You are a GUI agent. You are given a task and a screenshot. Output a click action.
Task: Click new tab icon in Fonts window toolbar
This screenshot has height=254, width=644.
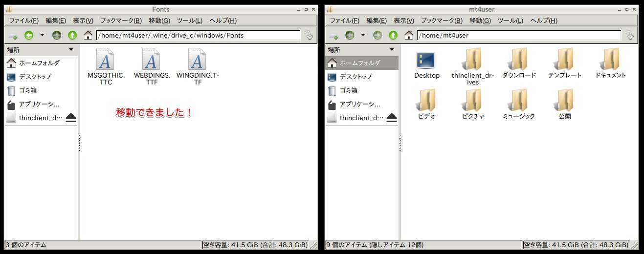point(13,35)
